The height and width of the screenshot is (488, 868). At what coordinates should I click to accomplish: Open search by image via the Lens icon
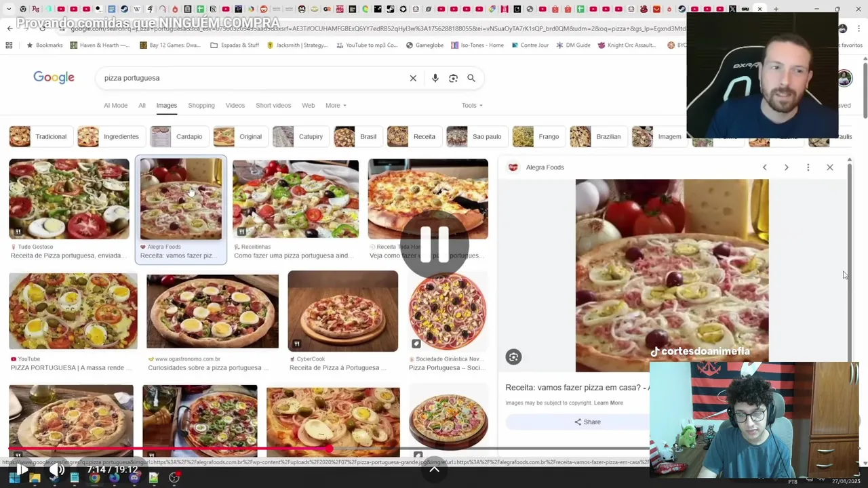click(453, 78)
